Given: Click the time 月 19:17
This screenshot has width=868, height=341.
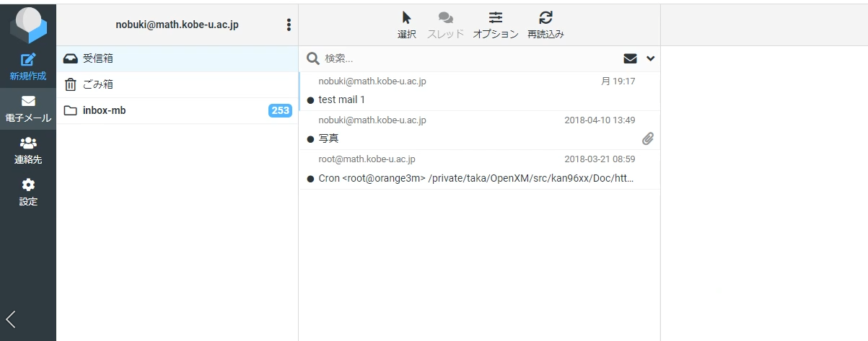Looking at the screenshot, I should click(618, 81).
